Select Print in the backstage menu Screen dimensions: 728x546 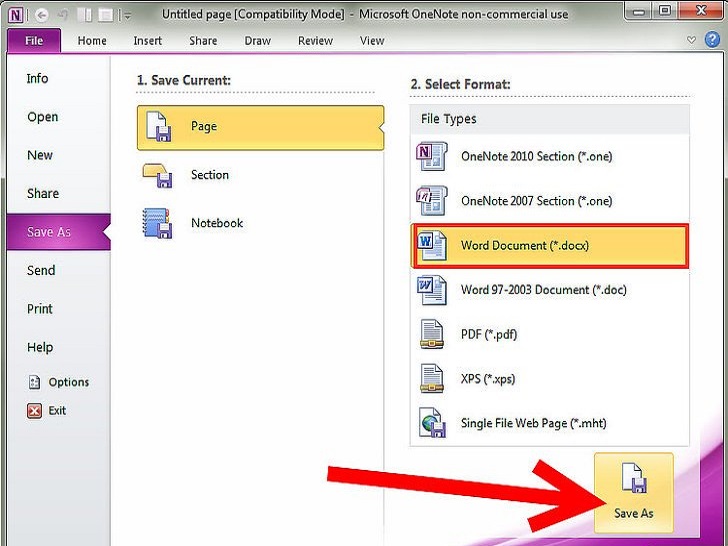pos(40,309)
